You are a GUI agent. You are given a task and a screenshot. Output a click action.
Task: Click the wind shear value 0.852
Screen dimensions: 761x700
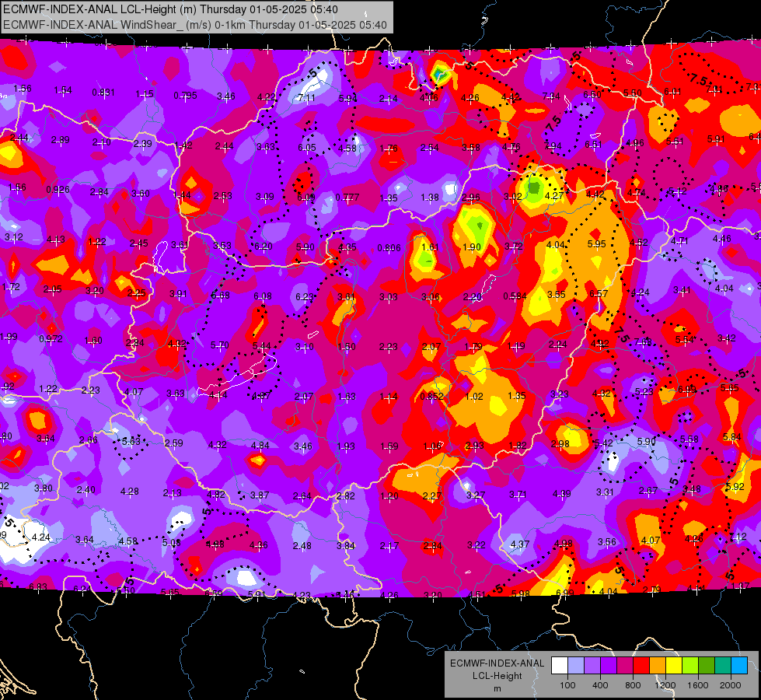(431, 396)
